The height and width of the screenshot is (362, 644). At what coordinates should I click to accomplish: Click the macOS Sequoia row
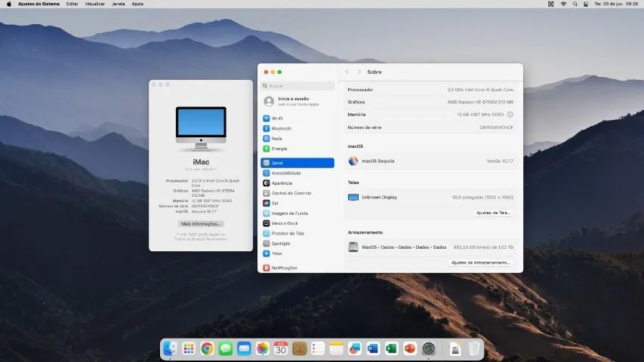click(430, 161)
